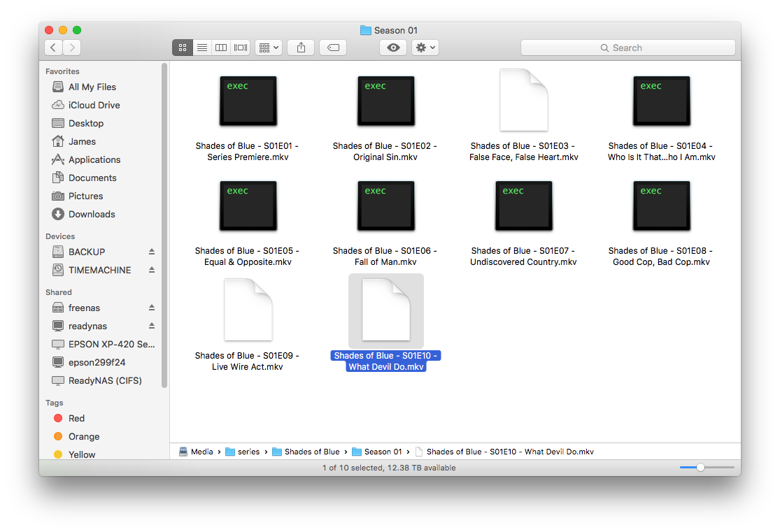Select S01E02 Original Sin.mkv file icon

tap(386, 101)
